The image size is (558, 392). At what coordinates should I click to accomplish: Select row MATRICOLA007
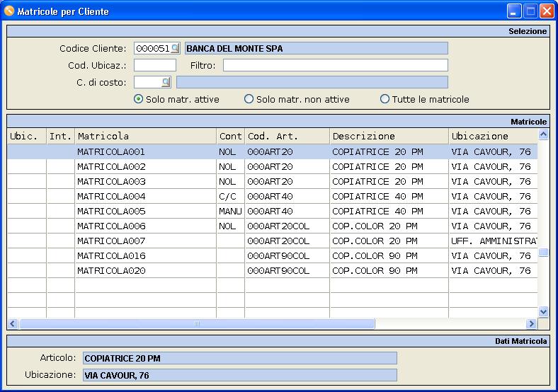tap(273, 241)
